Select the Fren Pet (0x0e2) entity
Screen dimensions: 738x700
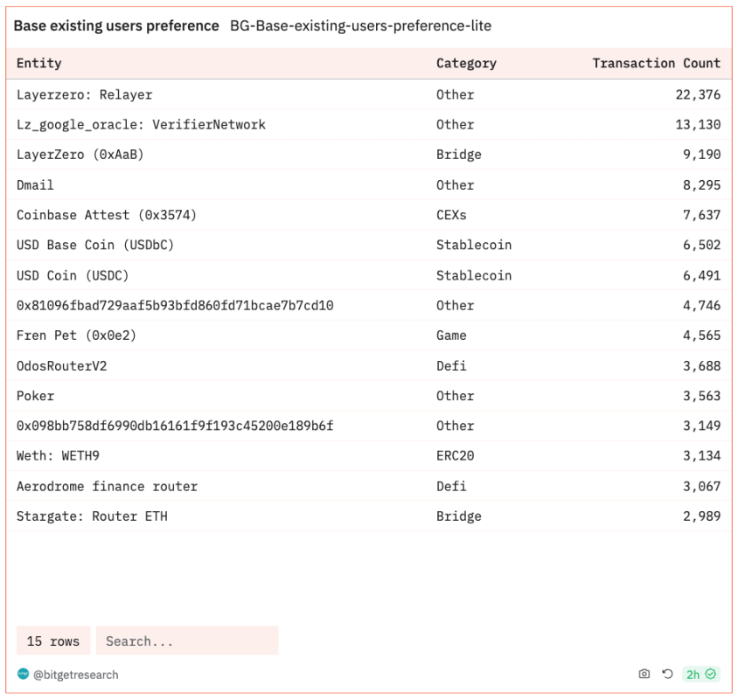coord(76,336)
